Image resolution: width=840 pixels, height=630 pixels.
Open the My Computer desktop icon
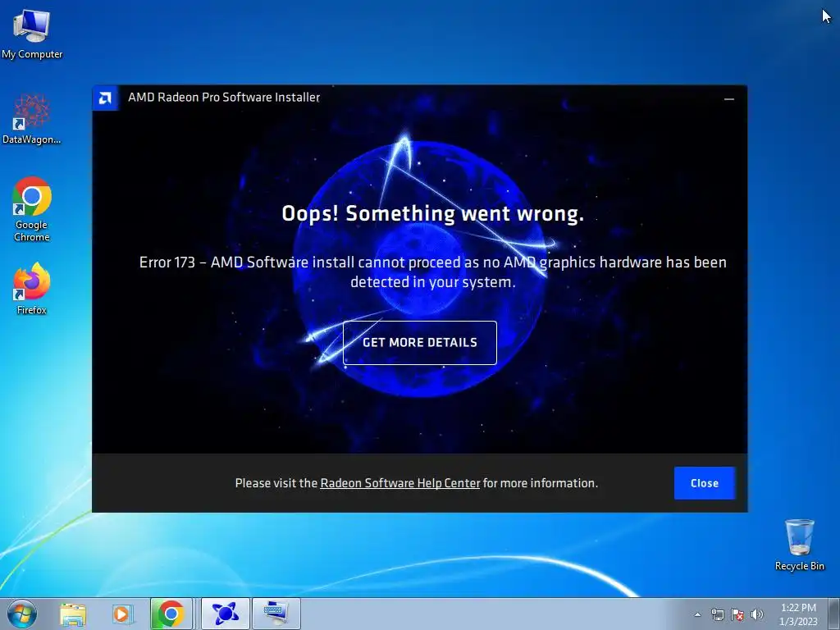(32, 34)
